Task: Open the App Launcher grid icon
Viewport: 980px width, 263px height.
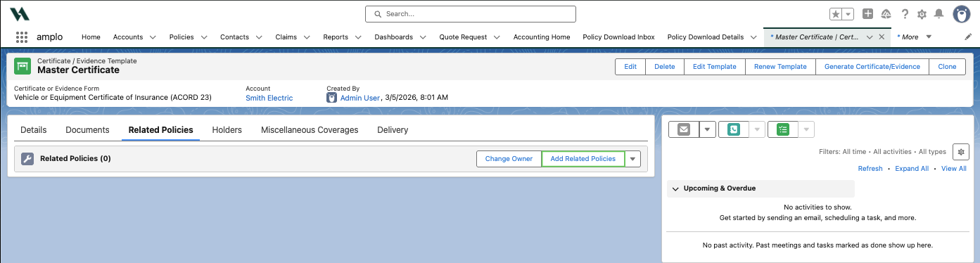Action: coord(21,37)
